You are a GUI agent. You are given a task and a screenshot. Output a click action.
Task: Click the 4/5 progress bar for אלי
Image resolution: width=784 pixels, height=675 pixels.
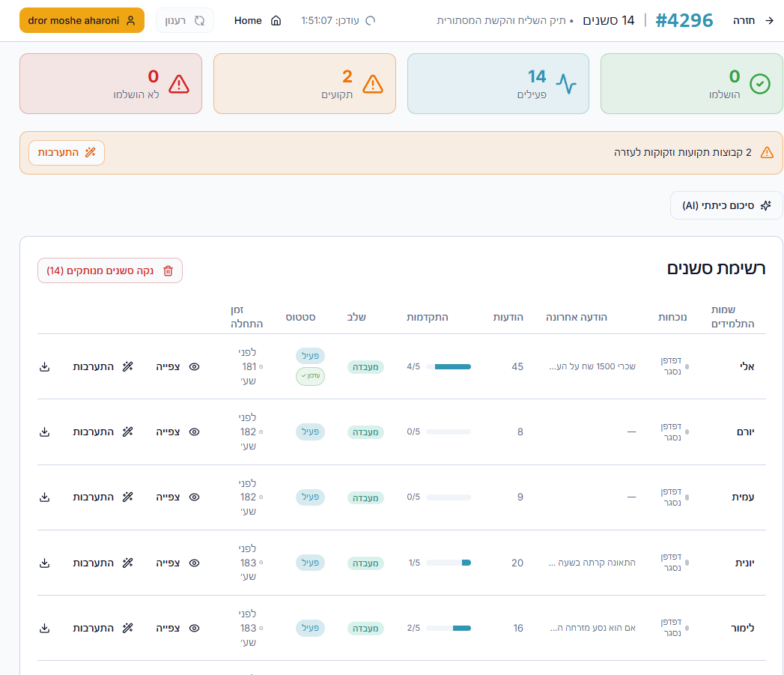click(x=449, y=367)
